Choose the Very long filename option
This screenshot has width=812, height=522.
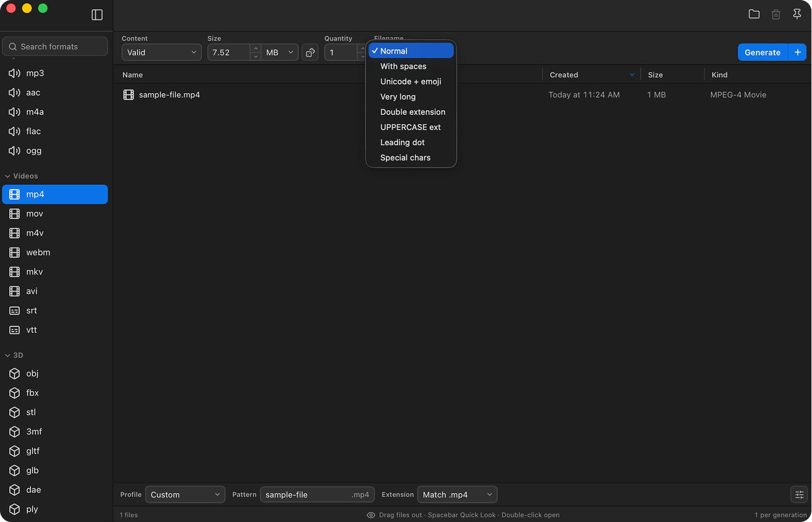coord(411,97)
